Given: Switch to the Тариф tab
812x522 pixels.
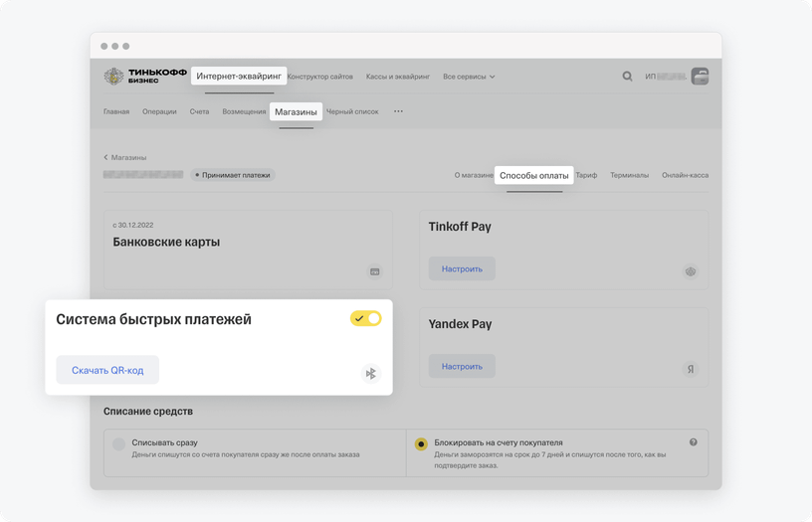Looking at the screenshot, I should click(586, 175).
